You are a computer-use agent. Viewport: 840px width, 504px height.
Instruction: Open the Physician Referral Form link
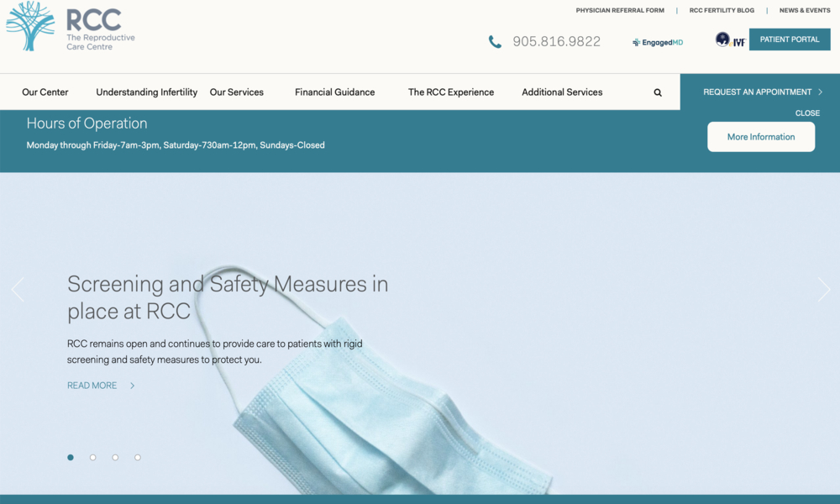pyautogui.click(x=620, y=11)
